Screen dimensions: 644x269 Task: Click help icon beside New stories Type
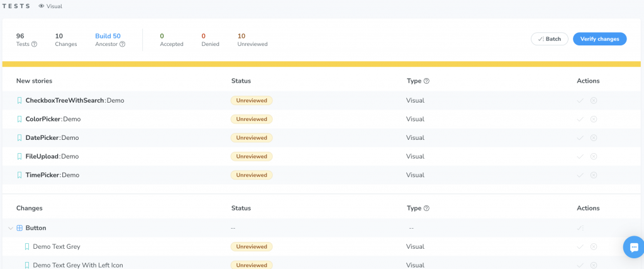426,81
